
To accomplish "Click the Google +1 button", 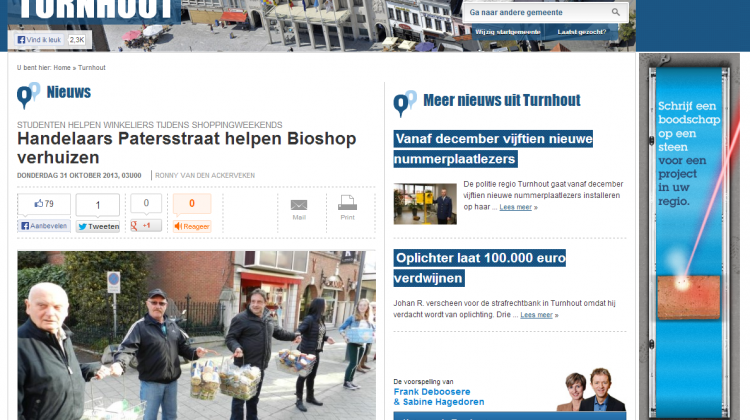I will (146, 225).
